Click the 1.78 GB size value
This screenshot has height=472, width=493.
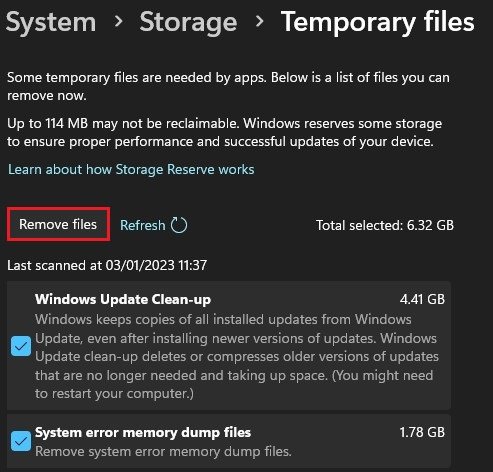click(x=422, y=432)
